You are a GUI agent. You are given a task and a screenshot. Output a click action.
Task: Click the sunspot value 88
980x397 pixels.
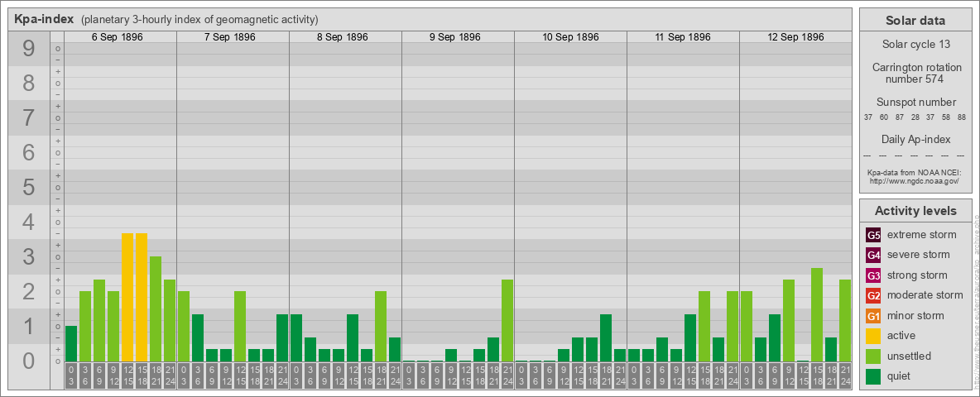click(x=962, y=117)
